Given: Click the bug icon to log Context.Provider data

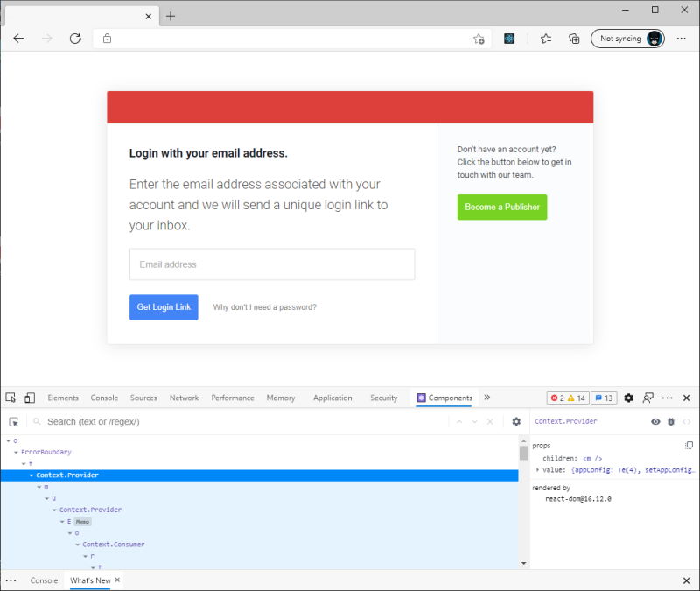Looking at the screenshot, I should coord(670,421).
